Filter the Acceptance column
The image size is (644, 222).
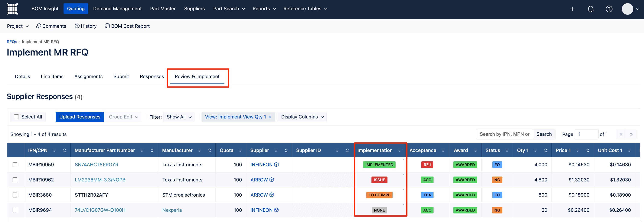click(443, 150)
